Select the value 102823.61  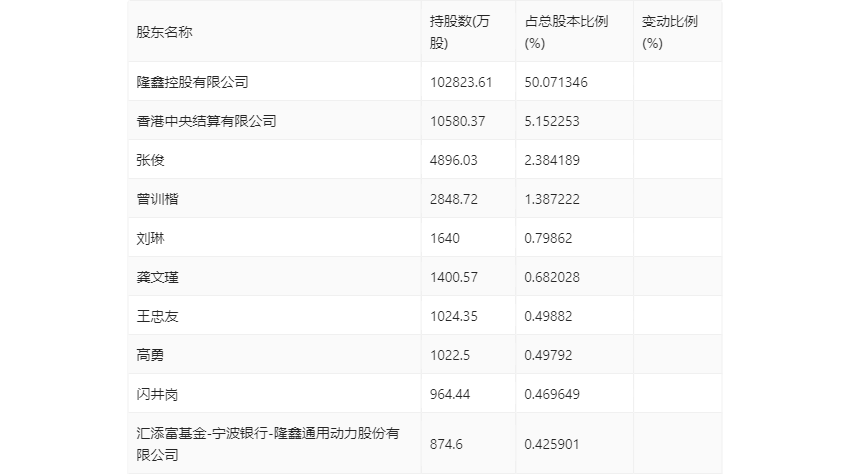pos(461,82)
